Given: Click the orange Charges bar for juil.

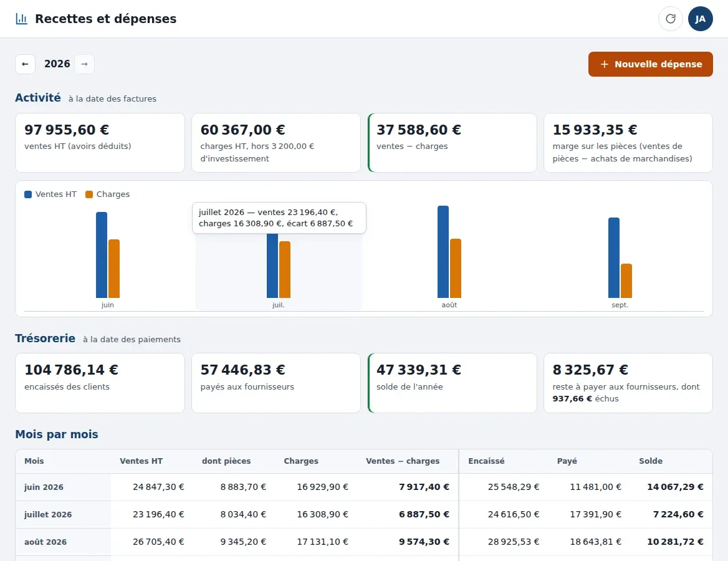Looking at the screenshot, I should point(285,269).
